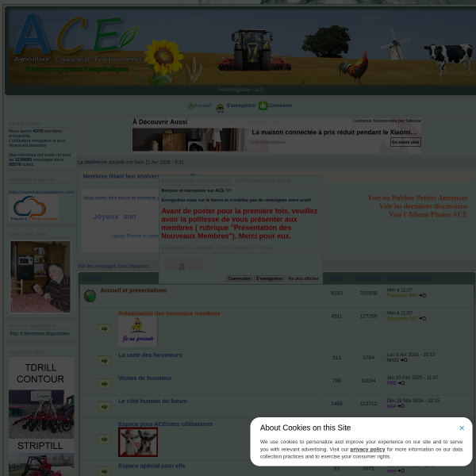Click the two-dogs célibataires image
Image resolution: width=476 pixels, height=476 pixels.
(138, 443)
